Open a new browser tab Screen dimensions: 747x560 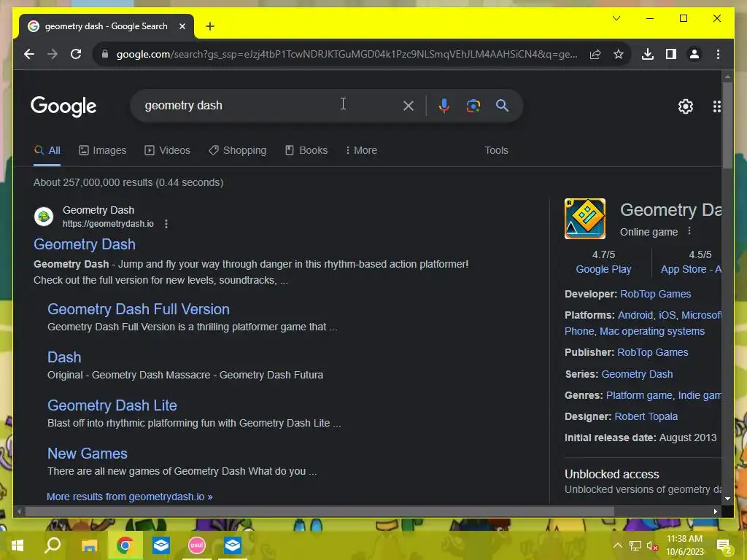click(210, 27)
